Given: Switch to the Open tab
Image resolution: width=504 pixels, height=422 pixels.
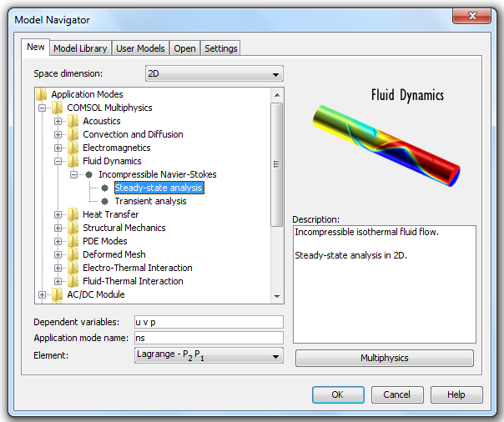Looking at the screenshot, I should point(184,48).
